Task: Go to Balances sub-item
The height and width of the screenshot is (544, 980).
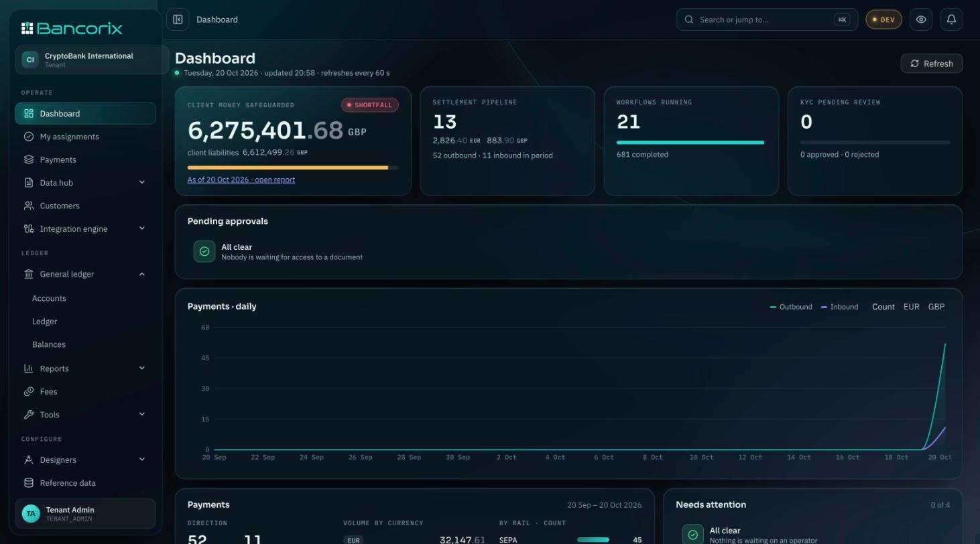Action: (49, 344)
